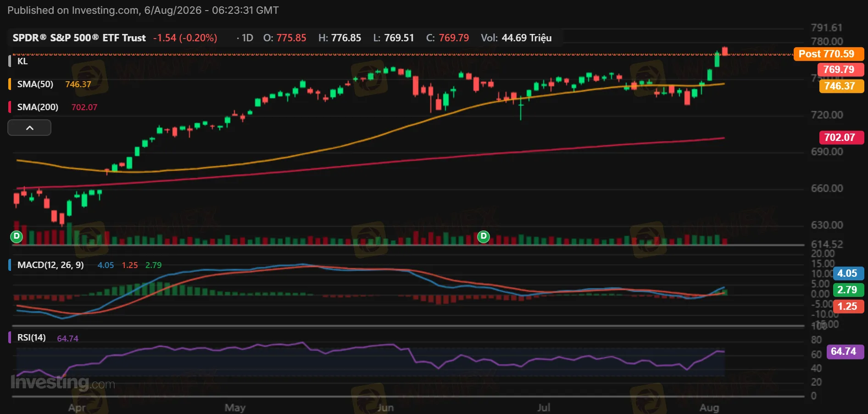Viewport: 868px width, 414px height.
Task: Click the high price value 776.85
Action: pos(346,38)
